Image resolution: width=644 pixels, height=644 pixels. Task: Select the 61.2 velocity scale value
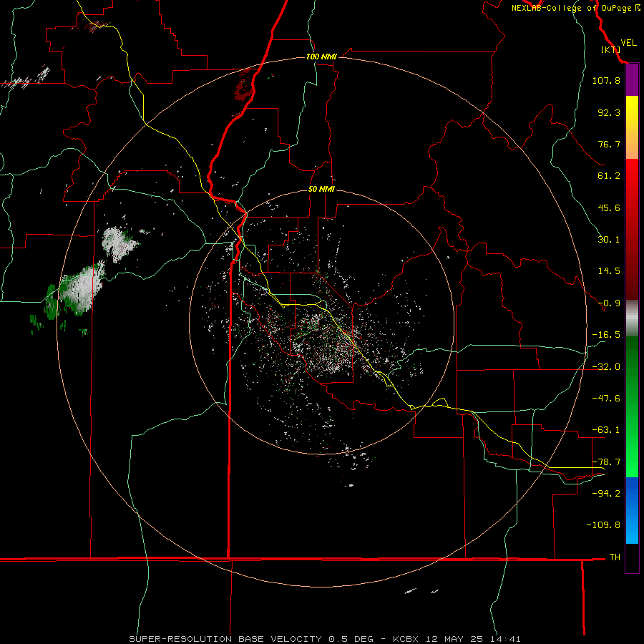609,176
